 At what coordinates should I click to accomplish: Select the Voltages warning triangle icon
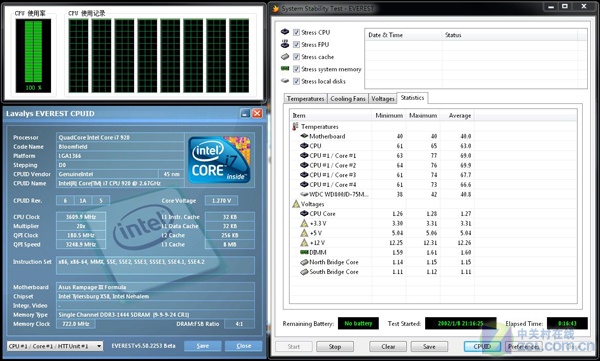(296, 204)
